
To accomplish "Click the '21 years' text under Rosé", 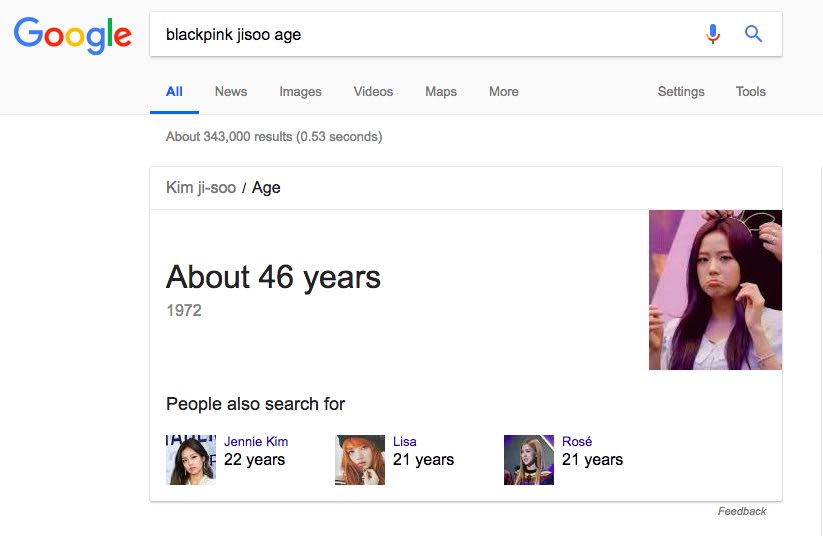I will pos(593,460).
